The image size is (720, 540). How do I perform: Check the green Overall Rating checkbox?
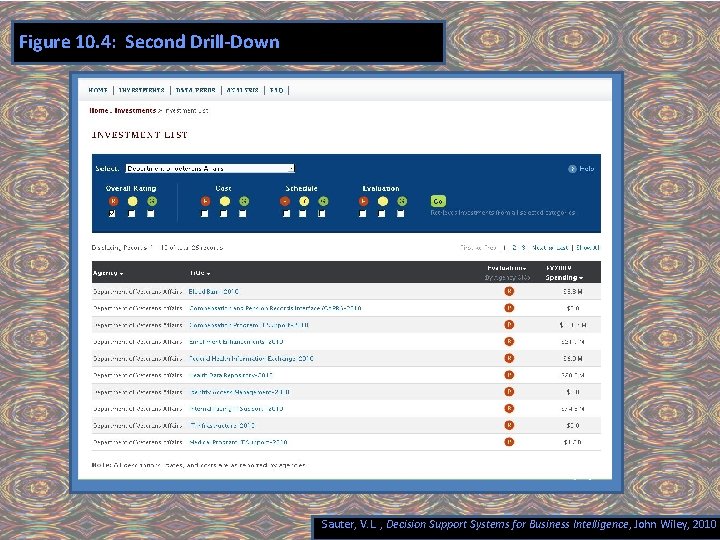pyautogui.click(x=151, y=214)
